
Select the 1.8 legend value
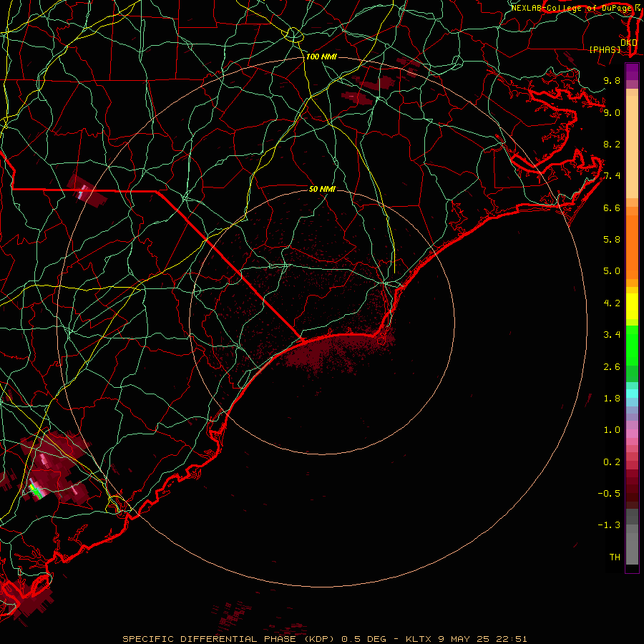click(x=612, y=399)
